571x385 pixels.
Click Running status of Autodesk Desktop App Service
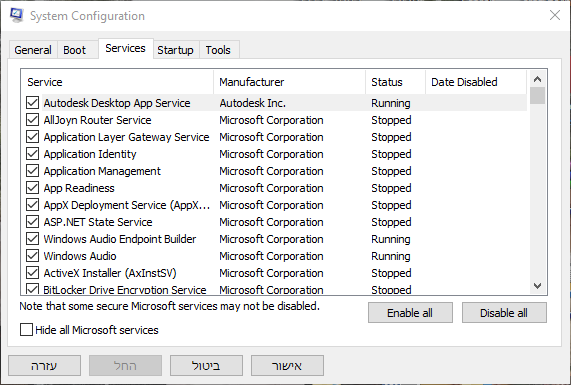pyautogui.click(x=391, y=103)
